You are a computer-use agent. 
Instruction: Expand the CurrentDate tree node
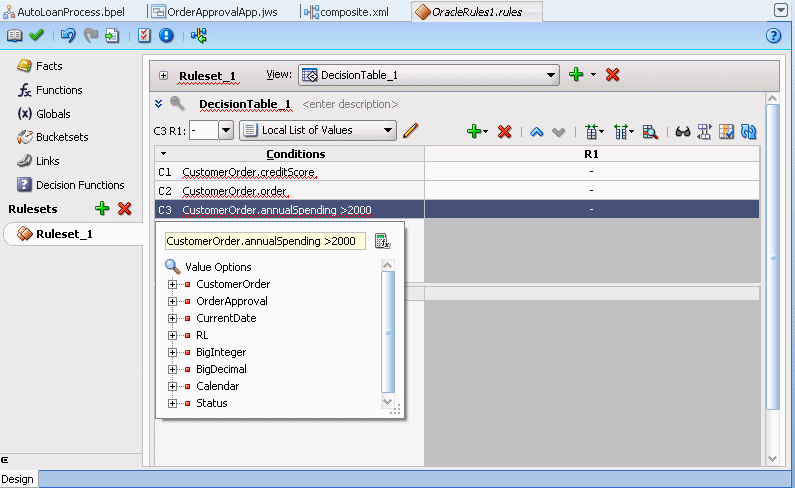tap(172, 319)
